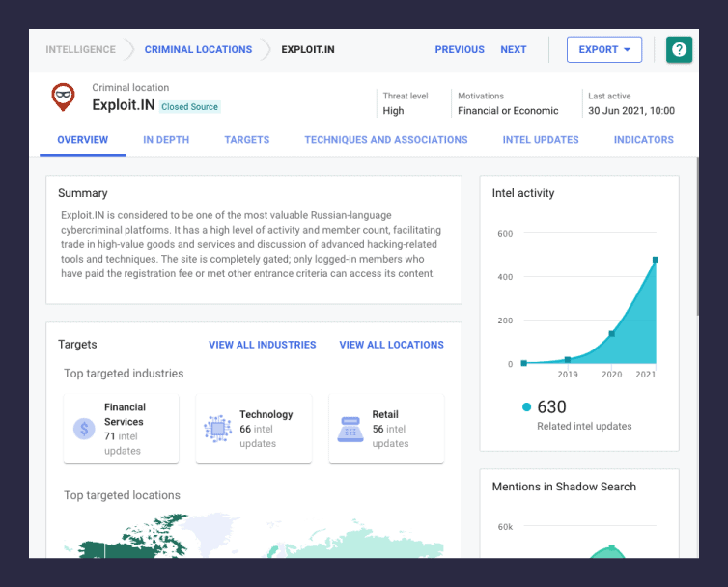Click View All Locations link
The height and width of the screenshot is (587, 728).
point(391,345)
